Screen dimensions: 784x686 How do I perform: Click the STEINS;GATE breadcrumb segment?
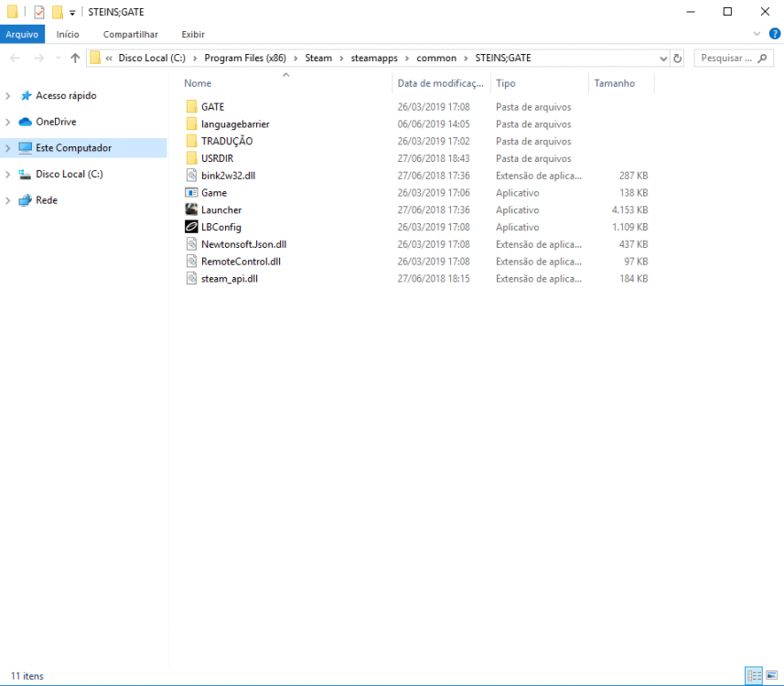(x=503, y=58)
